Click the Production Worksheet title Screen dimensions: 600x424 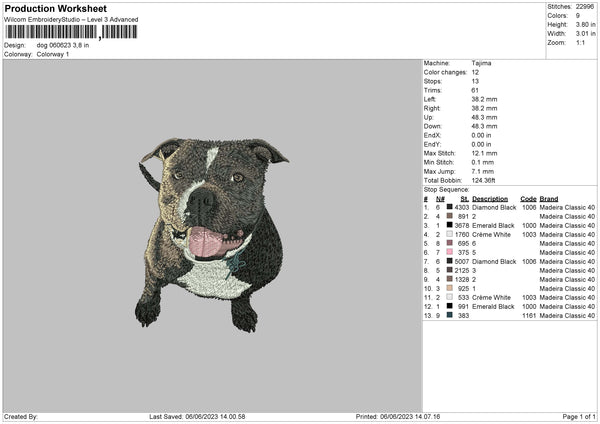pyautogui.click(x=55, y=8)
